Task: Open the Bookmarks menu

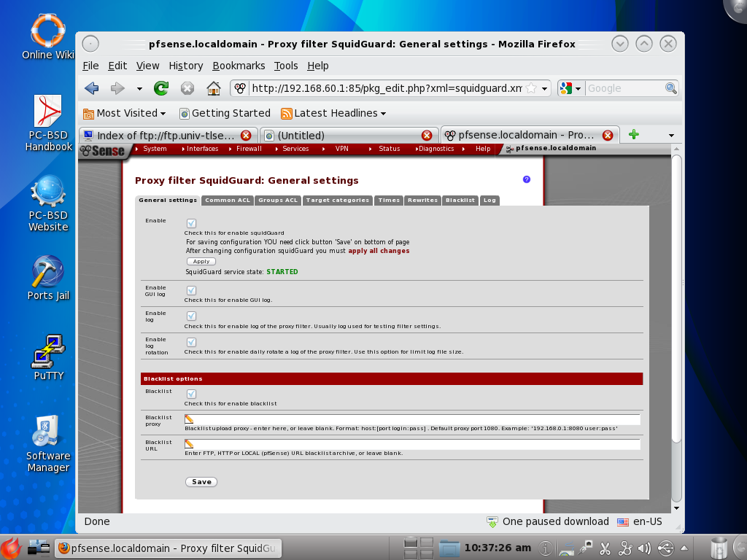Action: 239,66
